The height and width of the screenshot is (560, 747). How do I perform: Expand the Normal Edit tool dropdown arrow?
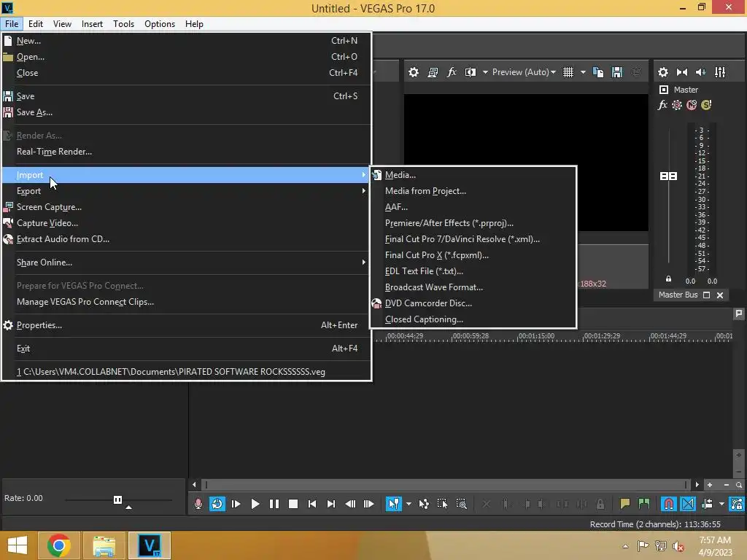(x=409, y=504)
